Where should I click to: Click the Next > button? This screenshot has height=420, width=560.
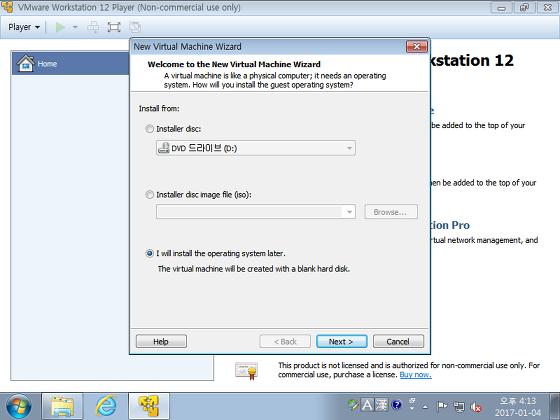[x=341, y=341]
